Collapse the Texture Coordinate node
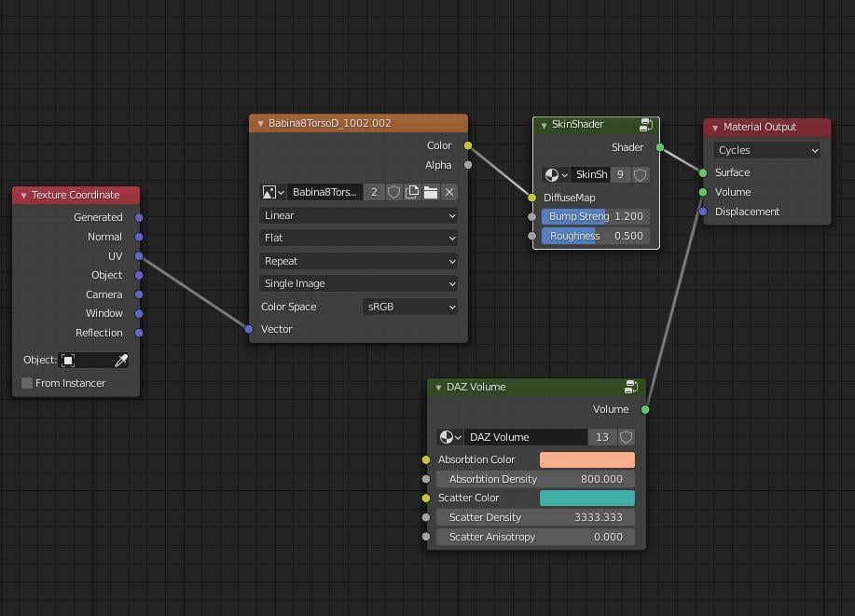 [23, 195]
